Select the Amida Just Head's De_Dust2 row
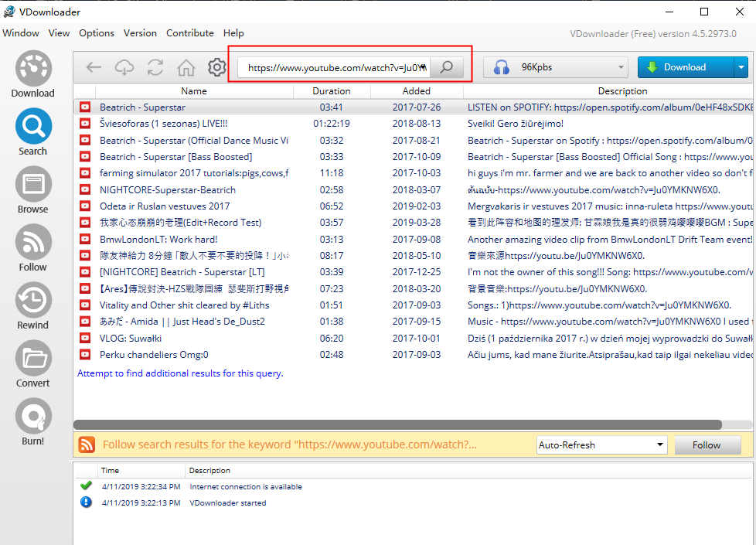This screenshot has height=545, width=756. click(x=414, y=322)
